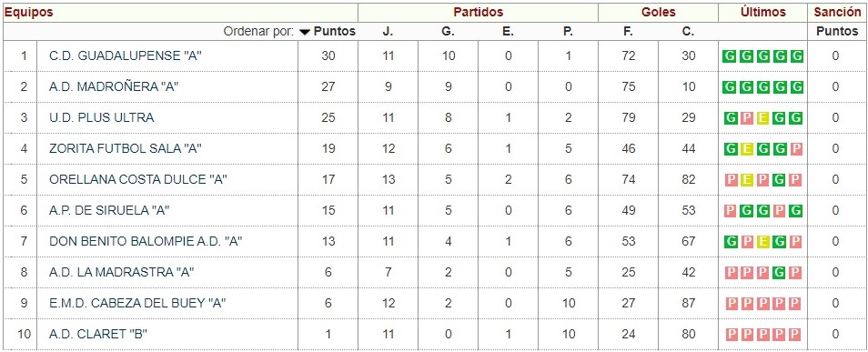Open C.D. GUADALUPENSE "A" team link
The height and width of the screenshot is (352, 868).
coord(116,55)
